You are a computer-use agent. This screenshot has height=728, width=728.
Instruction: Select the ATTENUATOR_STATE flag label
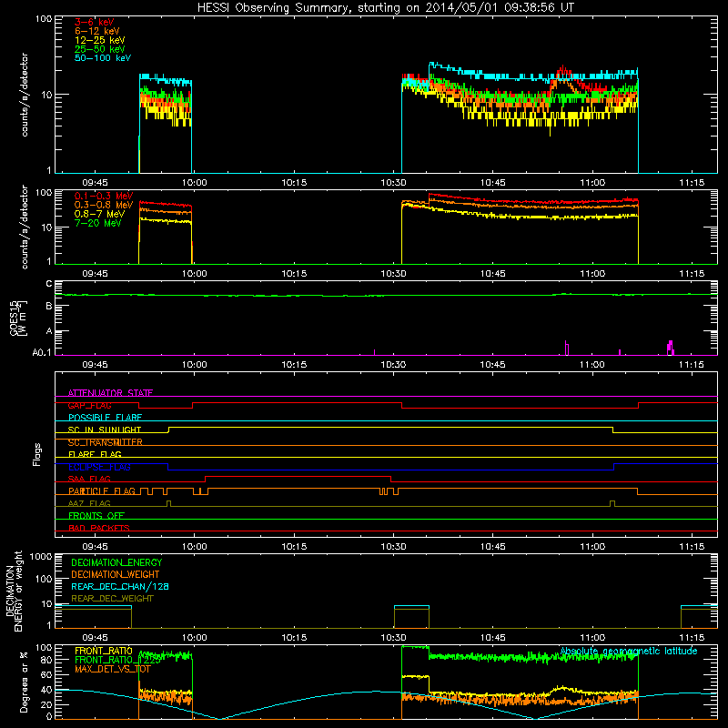point(110,393)
